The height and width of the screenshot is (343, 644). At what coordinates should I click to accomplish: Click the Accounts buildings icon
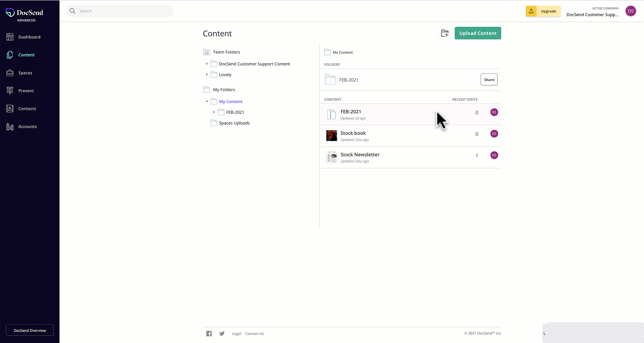[10, 127]
